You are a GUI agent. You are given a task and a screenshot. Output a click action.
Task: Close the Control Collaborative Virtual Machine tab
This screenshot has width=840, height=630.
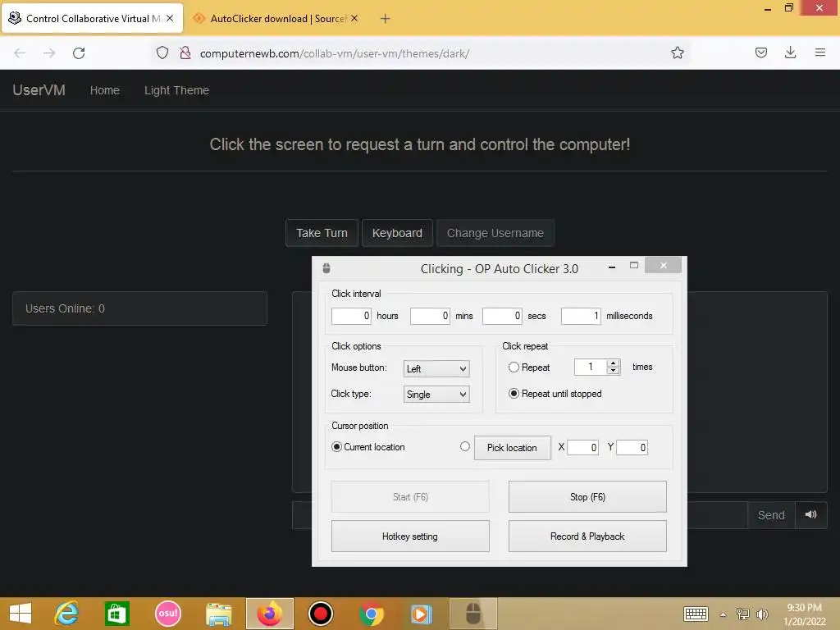point(170,18)
